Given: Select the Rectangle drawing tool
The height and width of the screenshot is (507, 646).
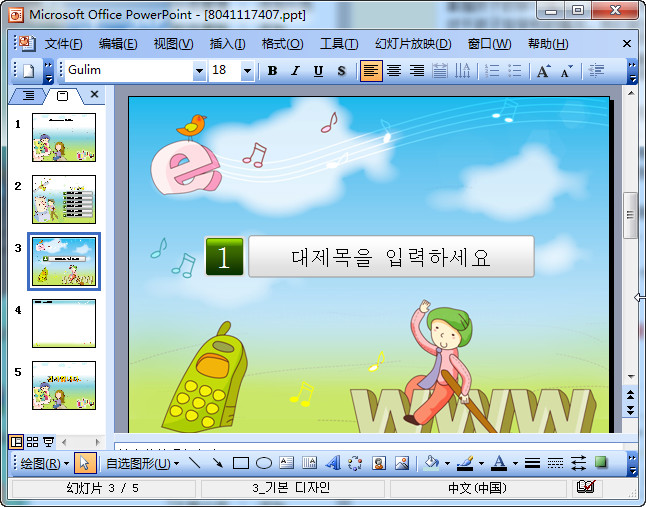Looking at the screenshot, I should tap(241, 463).
